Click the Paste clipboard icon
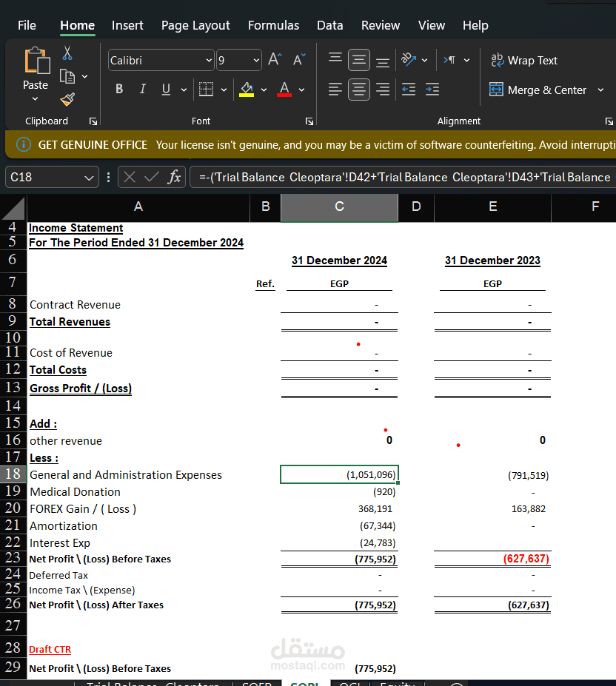Image resolution: width=616 pixels, height=686 pixels. click(x=37, y=61)
